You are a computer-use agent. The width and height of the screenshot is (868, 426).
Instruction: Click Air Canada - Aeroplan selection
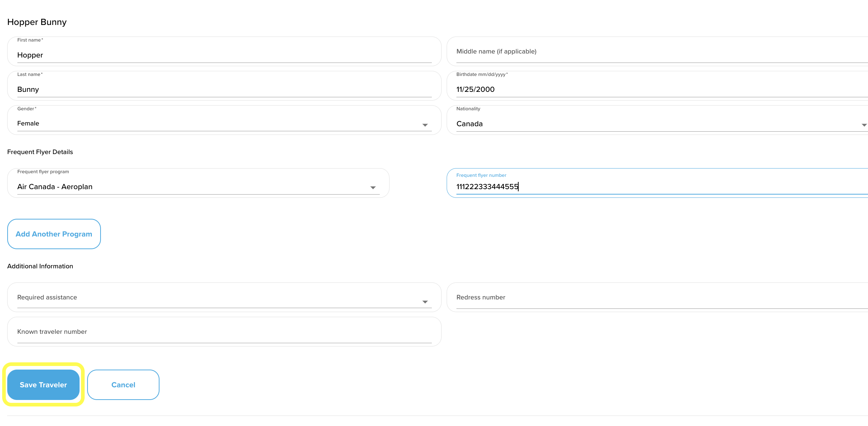55,187
